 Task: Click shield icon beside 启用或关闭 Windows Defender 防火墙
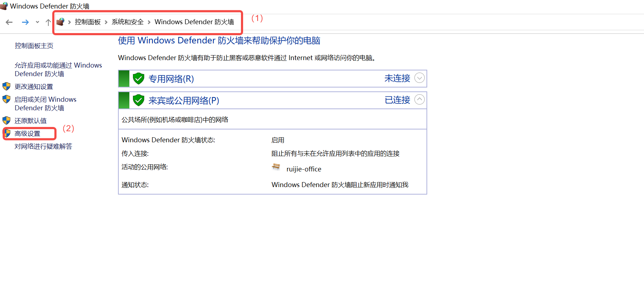tap(6, 99)
